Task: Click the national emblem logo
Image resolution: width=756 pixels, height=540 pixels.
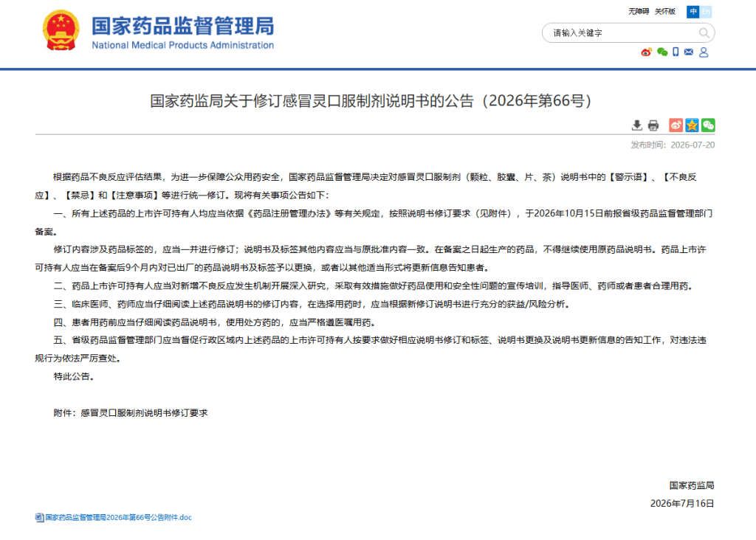Action: [61, 30]
